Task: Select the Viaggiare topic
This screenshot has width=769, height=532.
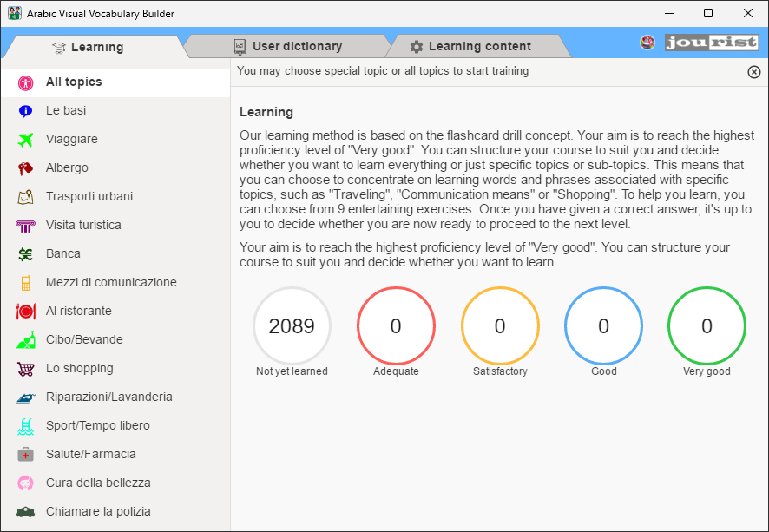Action: point(115,139)
